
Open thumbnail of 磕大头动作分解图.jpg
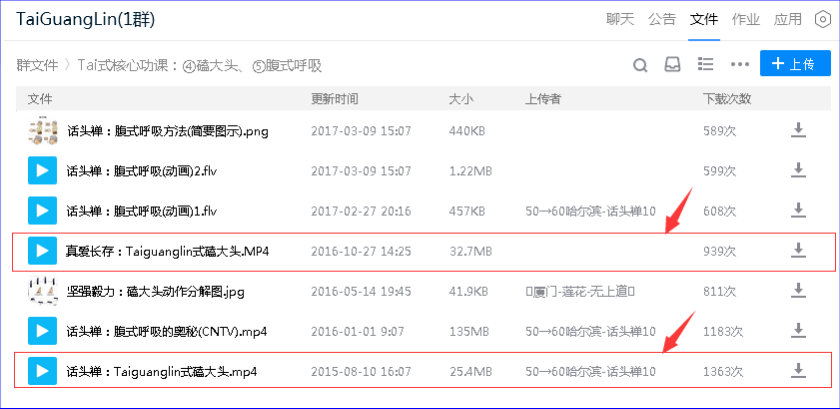(42, 291)
